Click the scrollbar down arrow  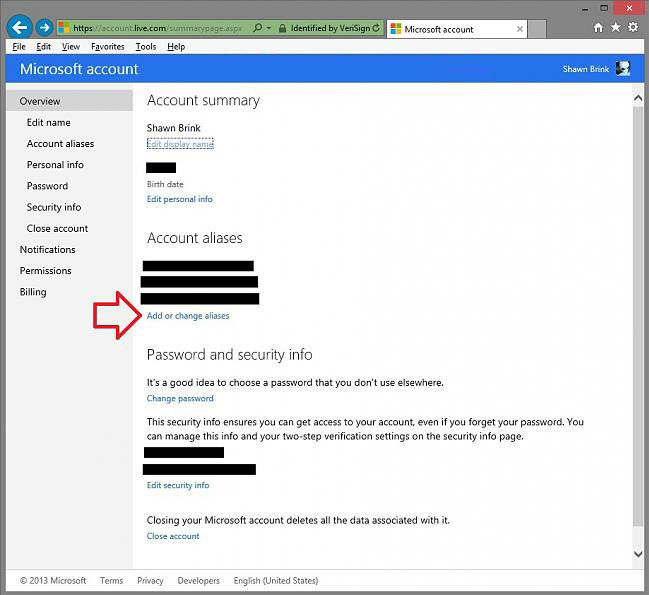coord(638,554)
